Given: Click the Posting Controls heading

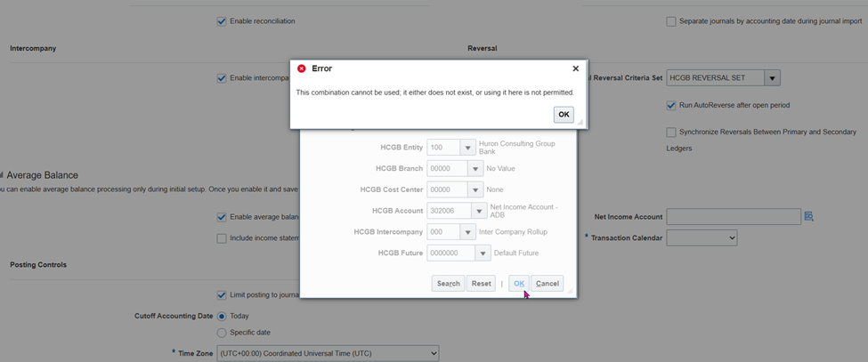Looking at the screenshot, I should pos(38,265).
